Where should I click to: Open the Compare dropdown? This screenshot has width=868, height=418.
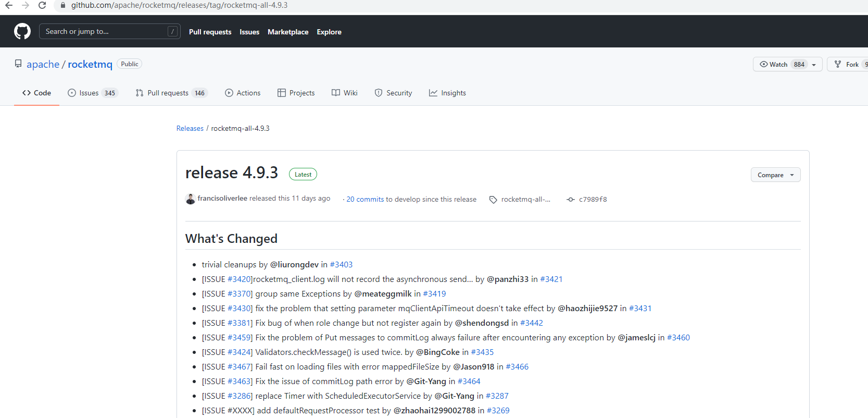[775, 175]
